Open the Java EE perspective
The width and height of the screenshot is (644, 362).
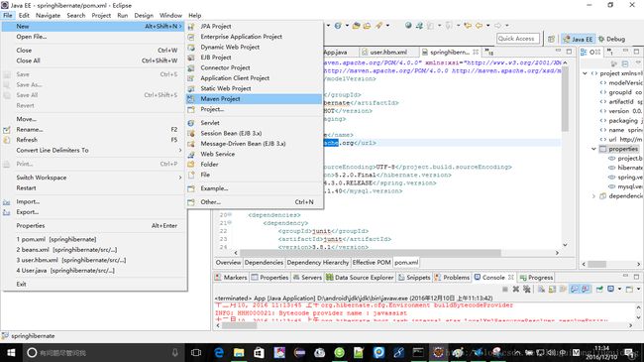click(578, 39)
